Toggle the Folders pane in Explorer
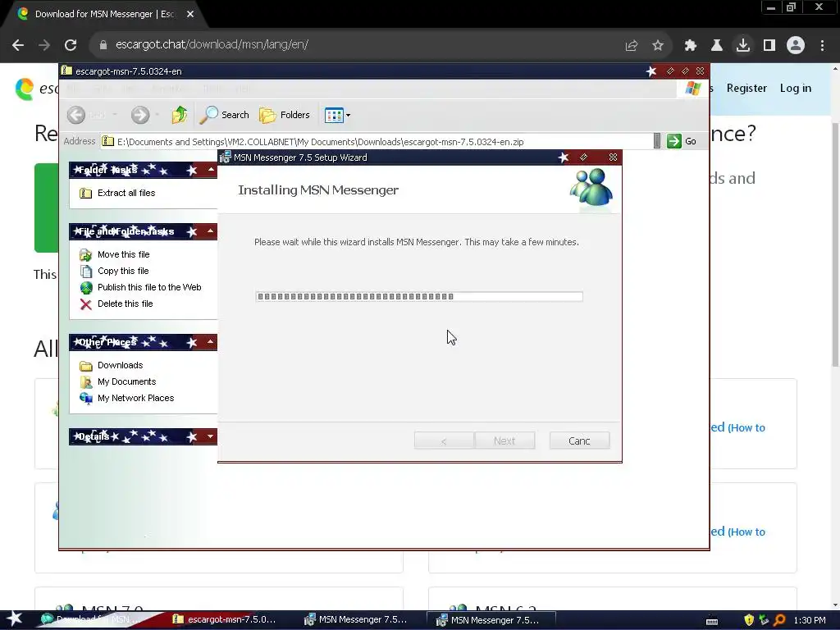 click(285, 115)
